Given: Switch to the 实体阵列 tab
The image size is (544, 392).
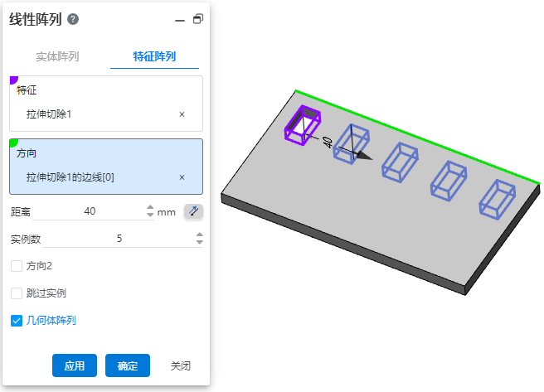Looking at the screenshot, I should 57,56.
